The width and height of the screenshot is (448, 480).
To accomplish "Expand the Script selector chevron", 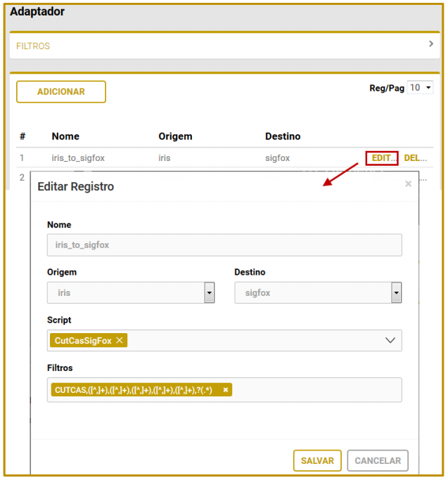I will [x=390, y=340].
